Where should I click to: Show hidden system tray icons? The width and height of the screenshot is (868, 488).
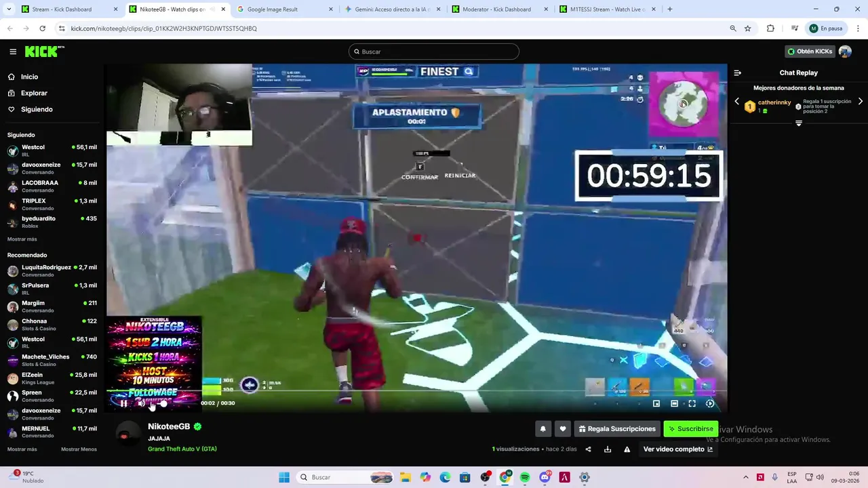(x=746, y=477)
